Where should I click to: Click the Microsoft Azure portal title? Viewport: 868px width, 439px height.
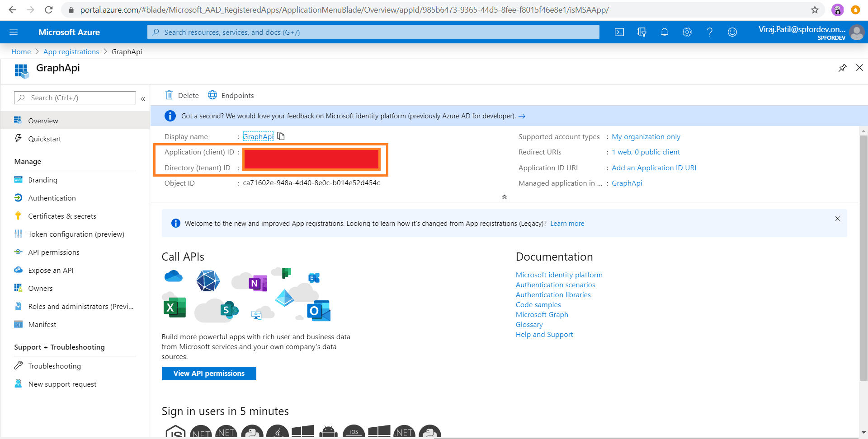69,32
